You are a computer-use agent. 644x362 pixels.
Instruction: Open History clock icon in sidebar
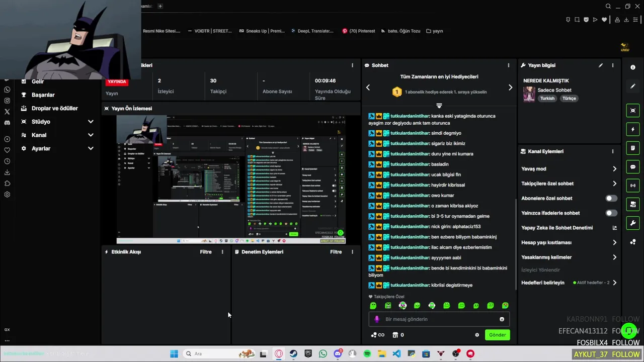tap(7, 161)
